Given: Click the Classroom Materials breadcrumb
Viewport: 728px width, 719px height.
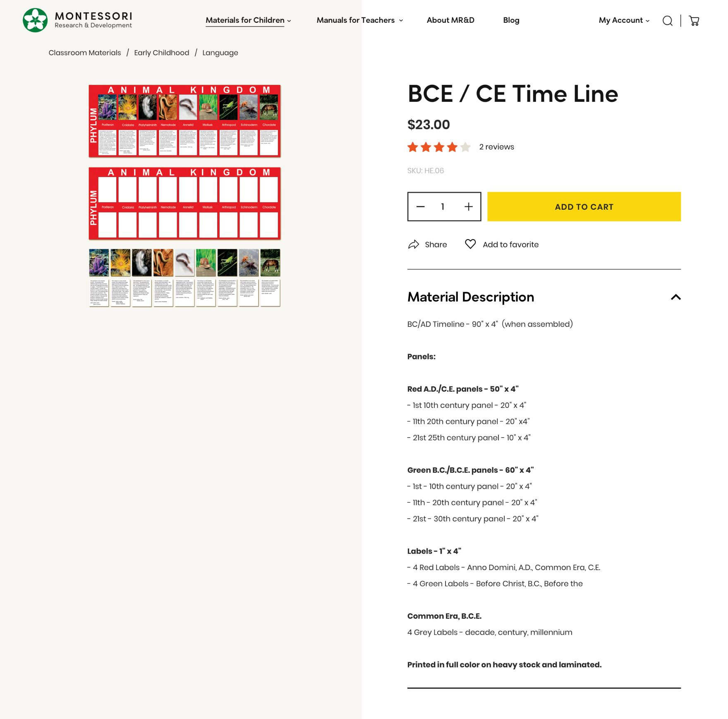Looking at the screenshot, I should (x=85, y=53).
